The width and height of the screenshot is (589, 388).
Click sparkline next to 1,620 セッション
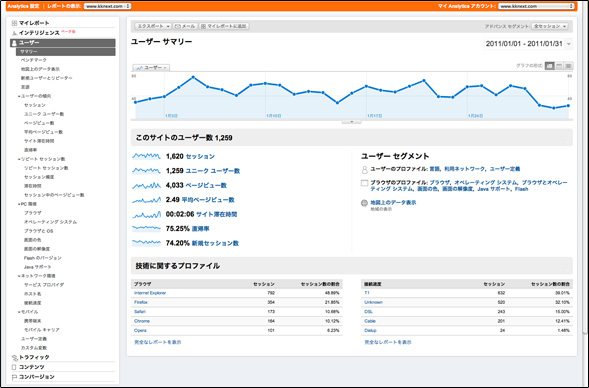point(146,156)
